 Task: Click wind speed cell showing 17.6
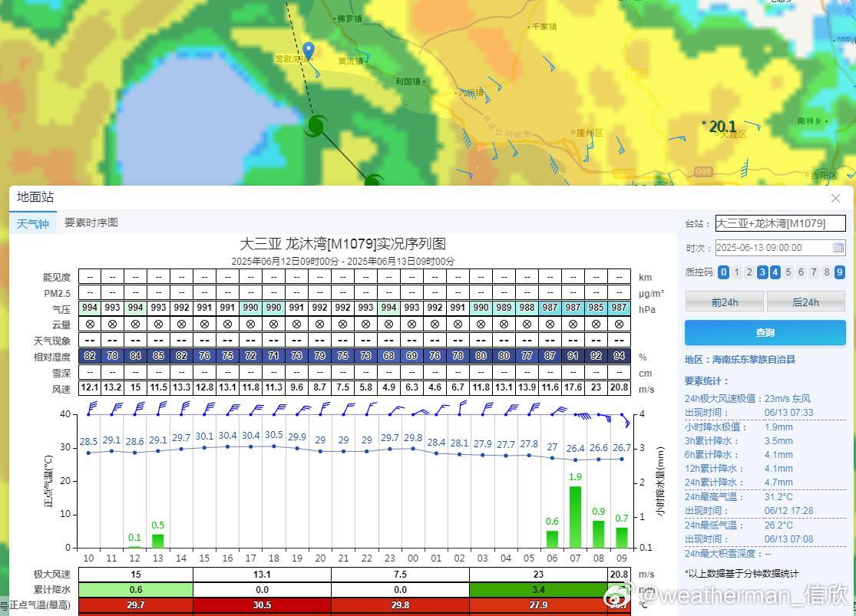click(x=573, y=387)
